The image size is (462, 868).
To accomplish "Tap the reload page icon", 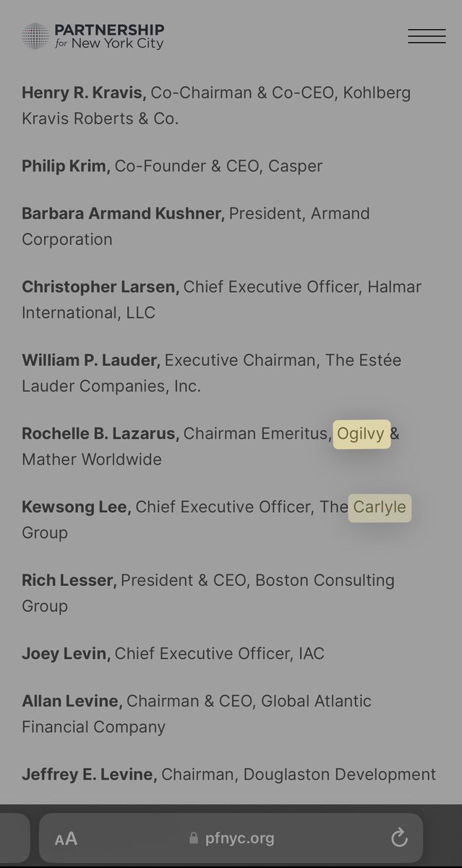I will coord(399,838).
